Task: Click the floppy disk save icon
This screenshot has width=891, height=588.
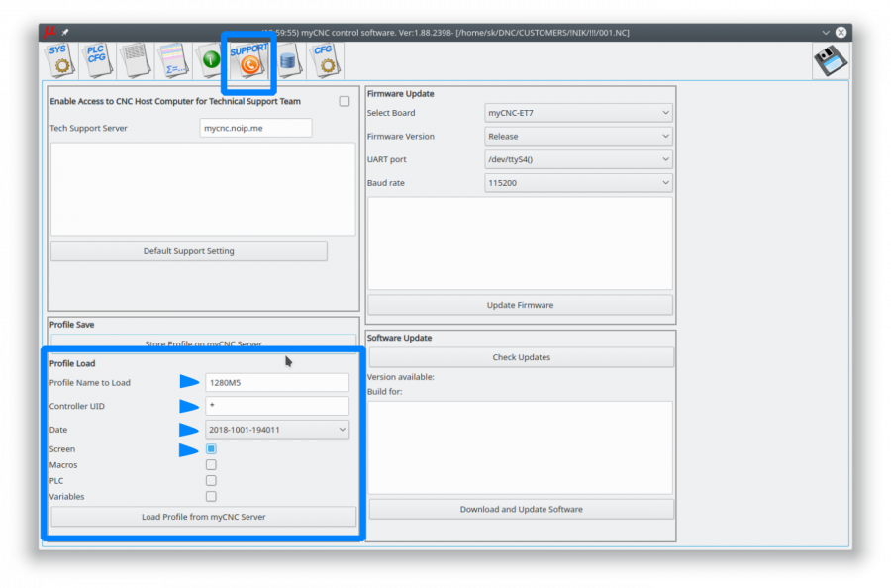Action: [831, 61]
